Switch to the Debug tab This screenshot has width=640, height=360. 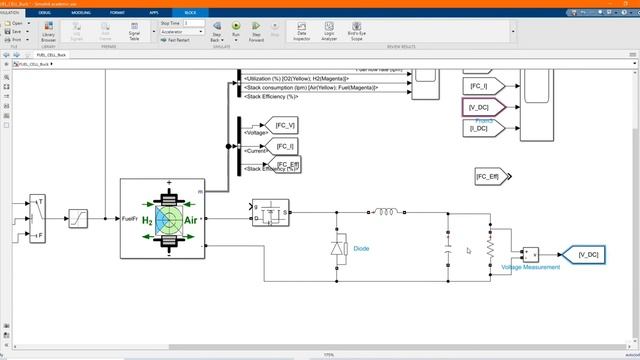tap(44, 13)
